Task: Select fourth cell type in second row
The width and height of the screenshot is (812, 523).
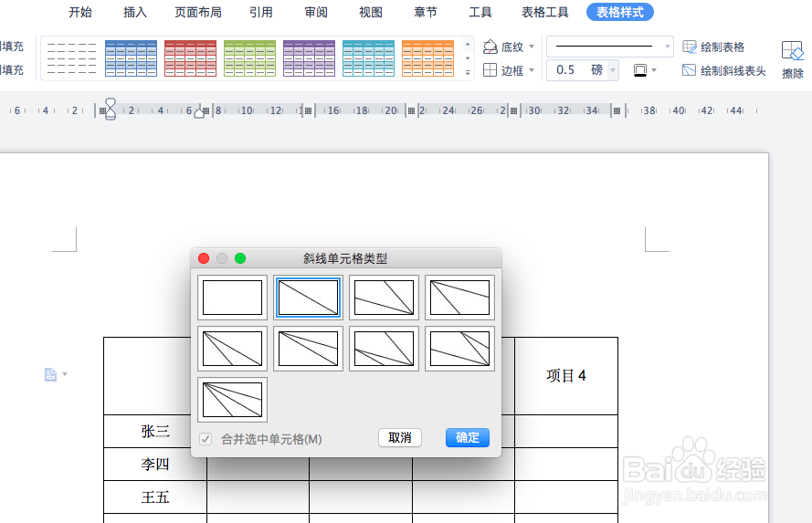Action: coord(459,349)
